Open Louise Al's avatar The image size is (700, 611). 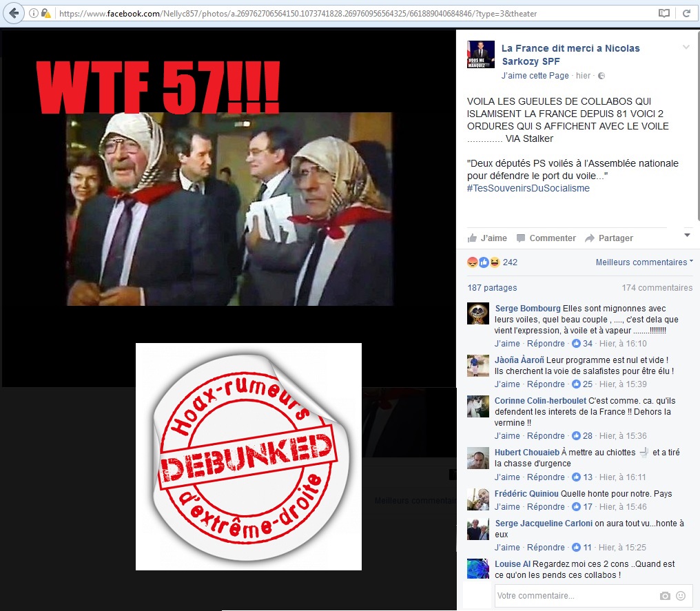tap(478, 569)
